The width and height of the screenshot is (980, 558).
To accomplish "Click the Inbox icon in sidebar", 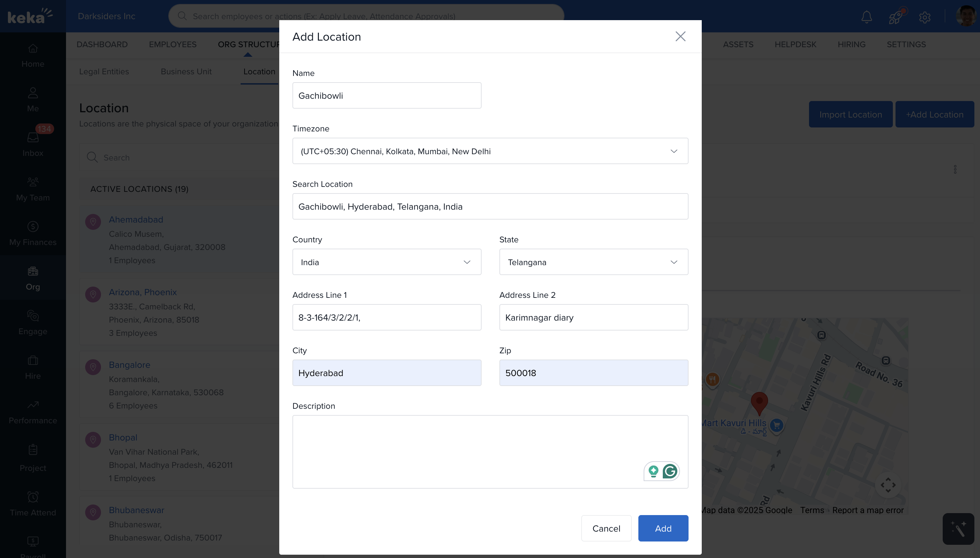I will pyautogui.click(x=33, y=137).
